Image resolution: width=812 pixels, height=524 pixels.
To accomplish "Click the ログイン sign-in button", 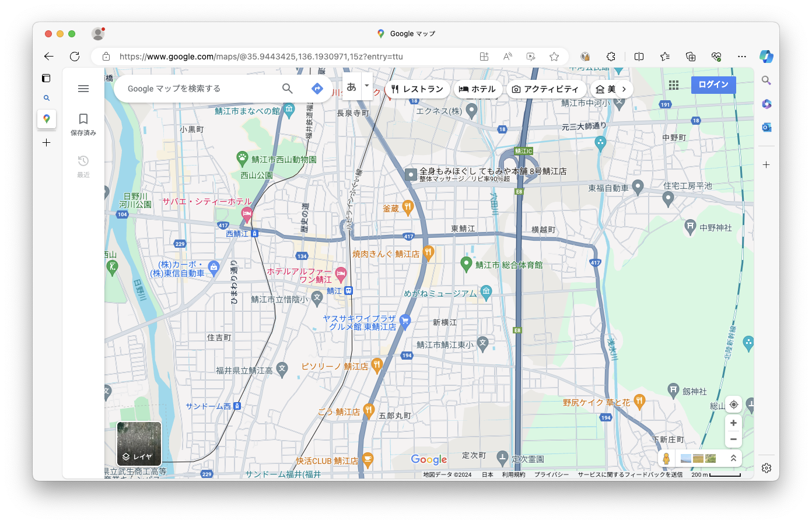I will 713,85.
